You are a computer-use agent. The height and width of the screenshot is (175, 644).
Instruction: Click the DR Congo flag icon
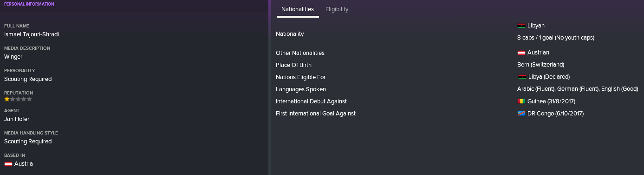(521, 114)
